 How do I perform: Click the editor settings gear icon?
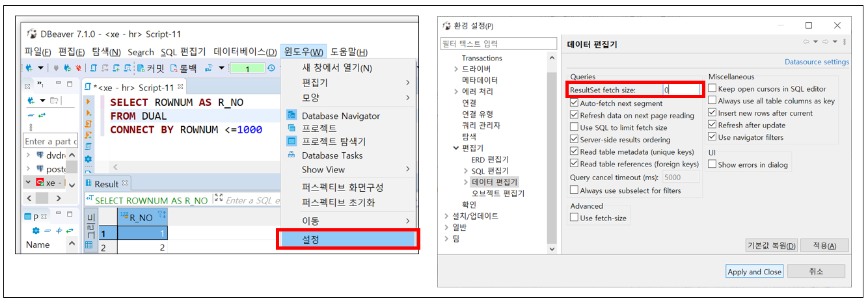pos(88,159)
